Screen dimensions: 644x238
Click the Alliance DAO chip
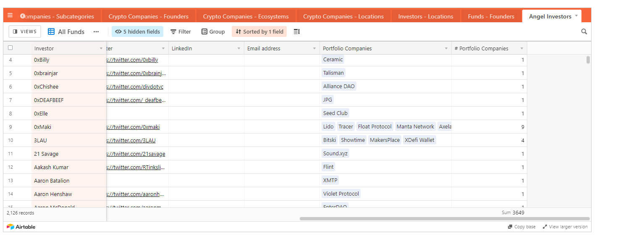339,86
